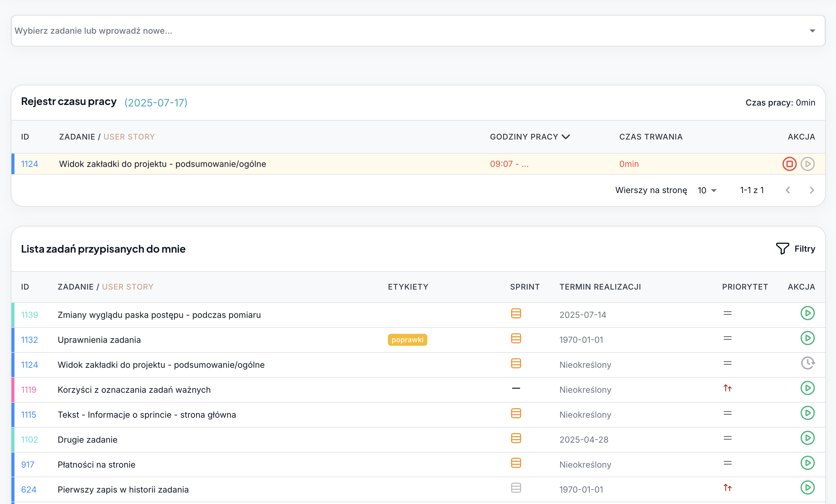Click medium priority icon in row 1132
The width and height of the screenshot is (836, 504).
727,338
